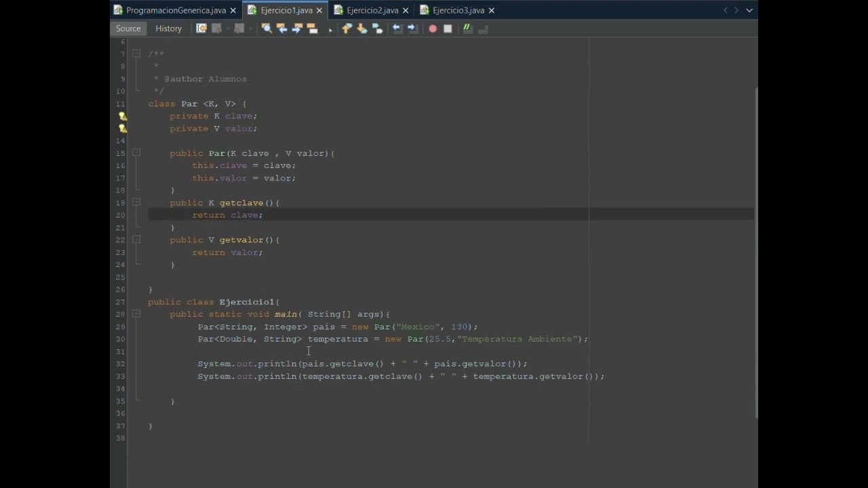
Task: Click the "private K clave;" line
Action: tap(214, 116)
